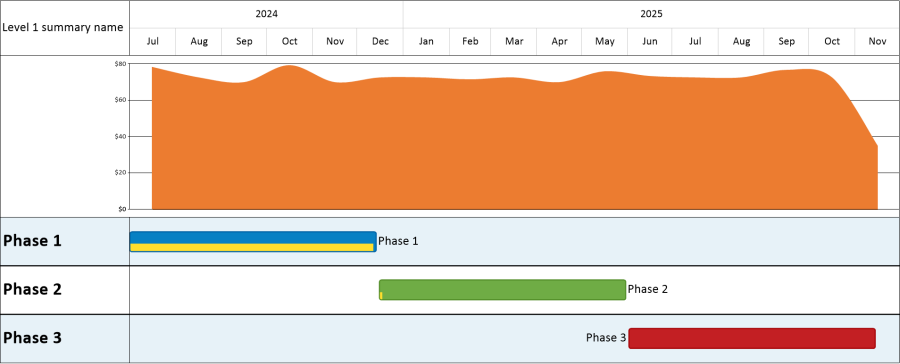Select the Phase 1 swimlane row header
Viewport: 900px width, 364px height.
tap(65, 241)
